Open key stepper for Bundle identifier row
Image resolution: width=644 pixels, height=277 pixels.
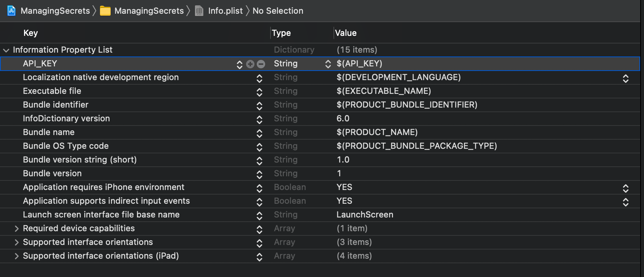259,106
